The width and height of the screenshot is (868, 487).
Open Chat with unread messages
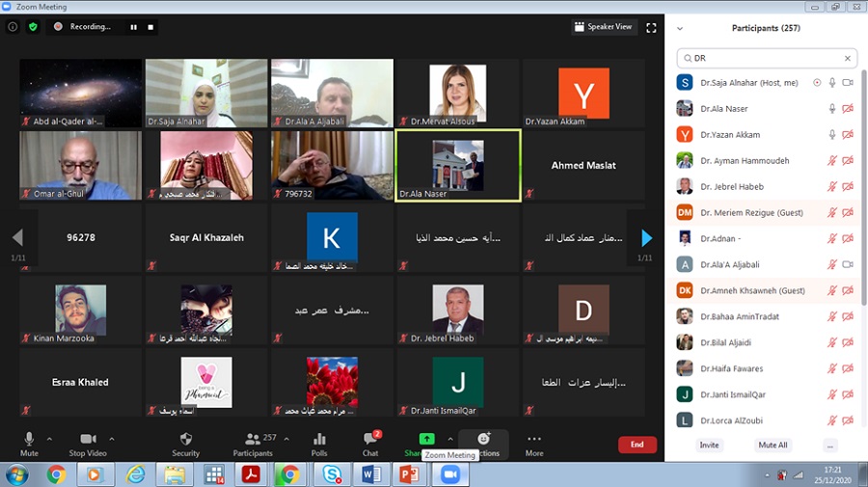point(370,445)
